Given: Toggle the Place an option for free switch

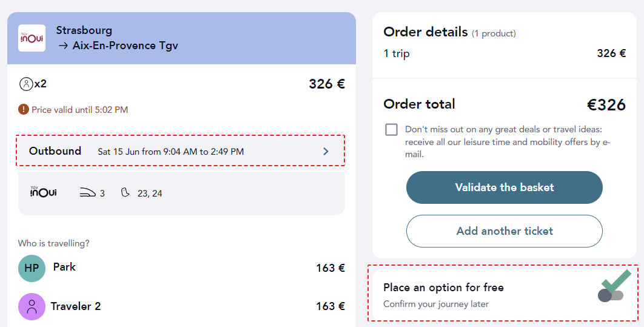Looking at the screenshot, I should point(611,295).
